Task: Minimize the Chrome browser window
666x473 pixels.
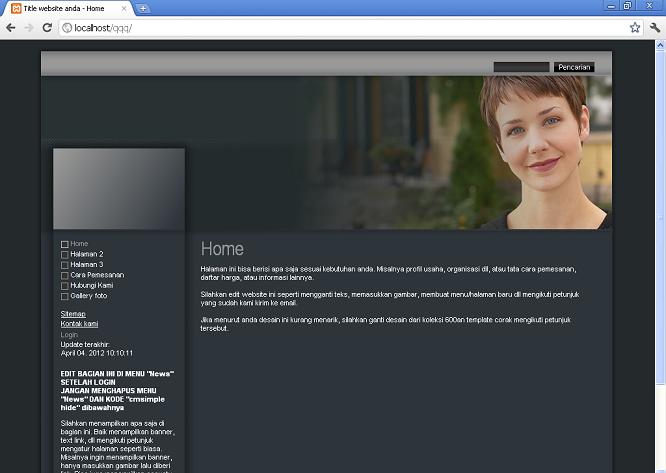Action: click(611, 6)
